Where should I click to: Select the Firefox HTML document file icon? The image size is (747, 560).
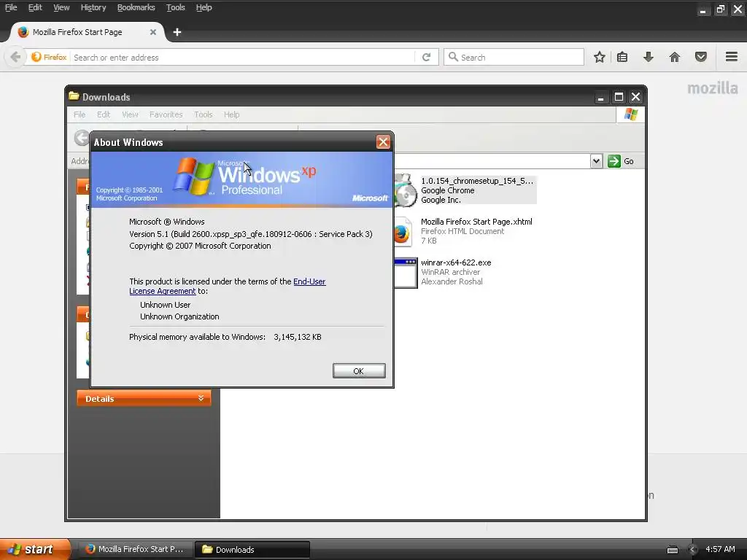point(403,232)
